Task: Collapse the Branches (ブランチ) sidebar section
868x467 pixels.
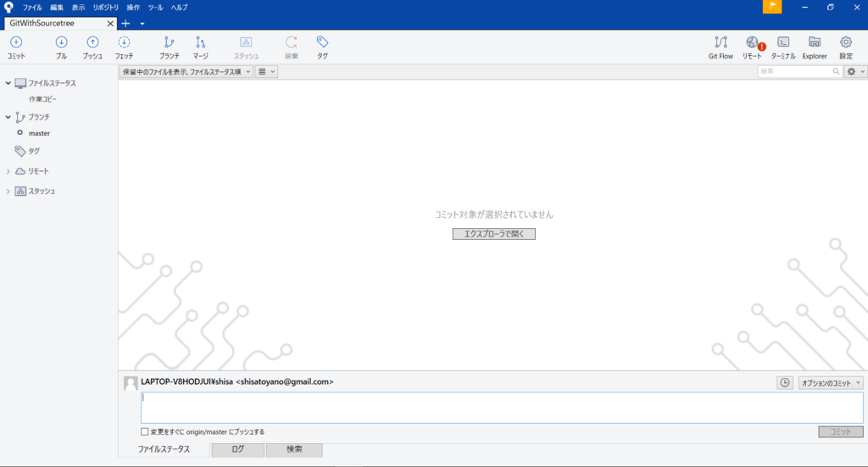Action: pyautogui.click(x=8, y=117)
